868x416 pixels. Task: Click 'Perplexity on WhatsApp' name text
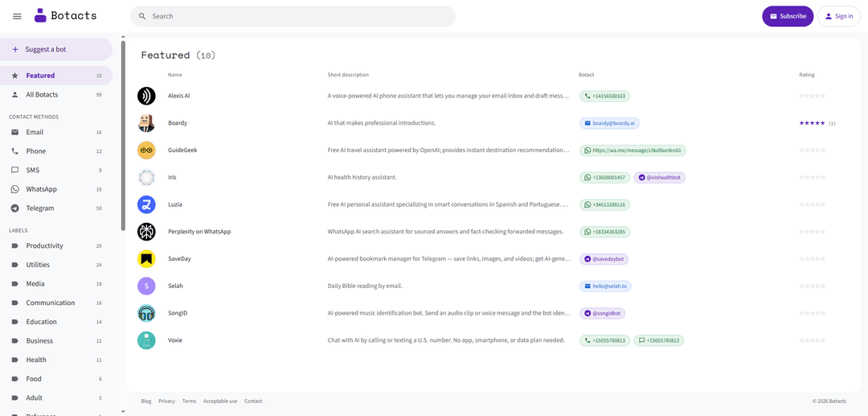[199, 232]
